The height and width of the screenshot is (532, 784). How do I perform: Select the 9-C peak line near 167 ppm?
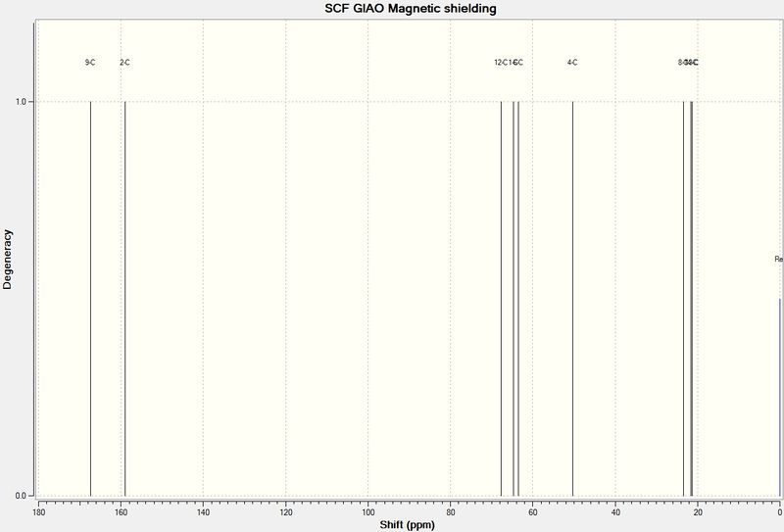pos(90,299)
